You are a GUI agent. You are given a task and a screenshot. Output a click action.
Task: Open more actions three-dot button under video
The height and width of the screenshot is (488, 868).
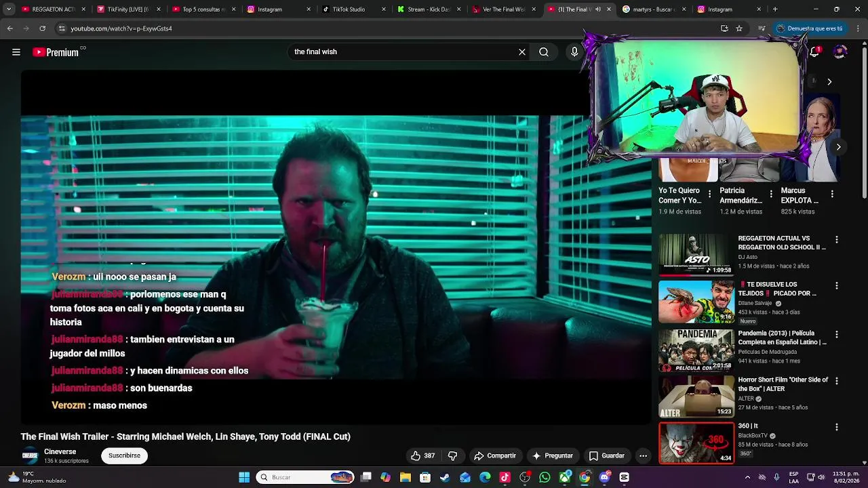(643, 455)
